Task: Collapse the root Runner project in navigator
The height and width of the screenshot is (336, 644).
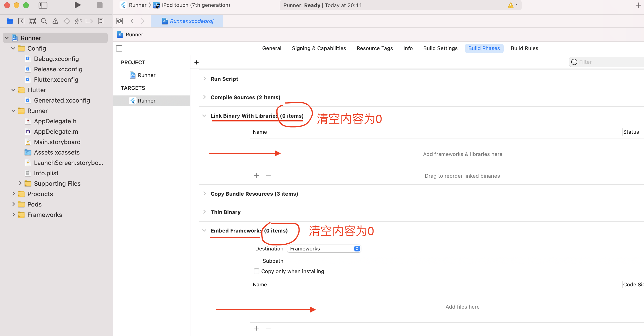Action: [x=7, y=38]
